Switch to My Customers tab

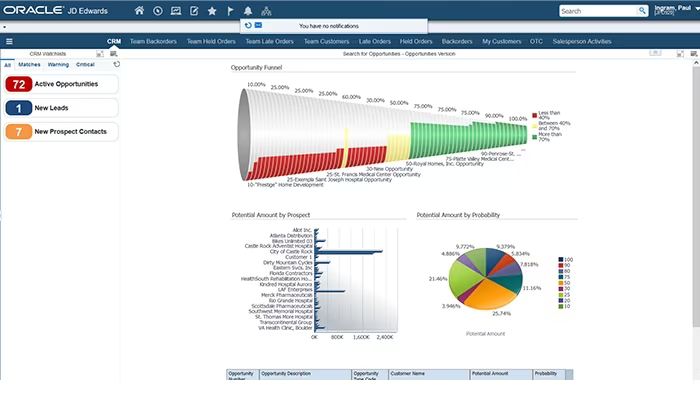502,42
